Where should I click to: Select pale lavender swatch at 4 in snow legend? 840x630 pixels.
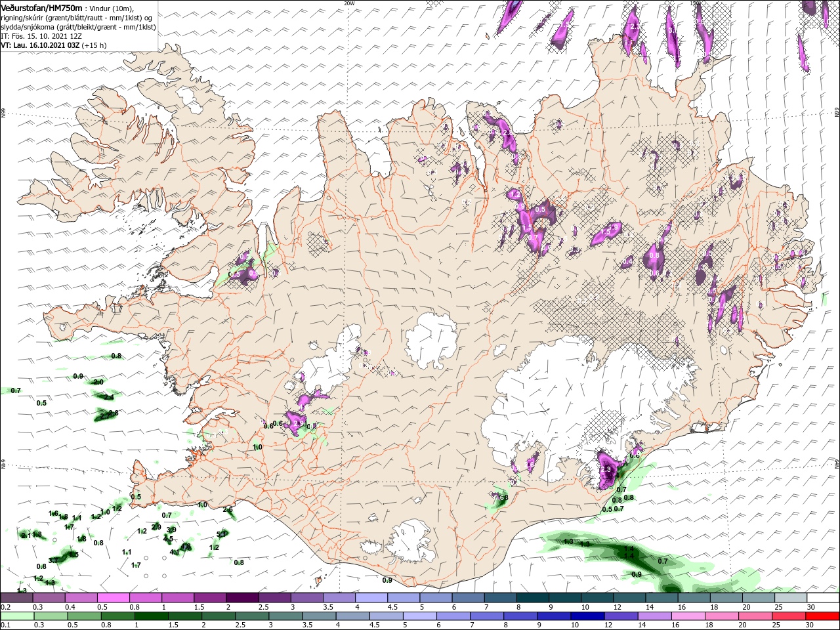tap(371, 597)
